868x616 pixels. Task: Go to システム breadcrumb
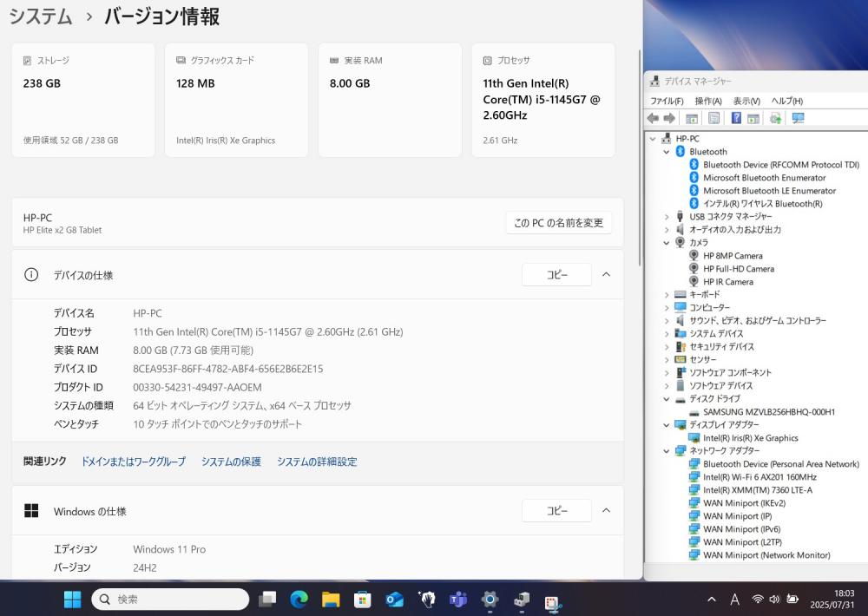click(x=41, y=16)
